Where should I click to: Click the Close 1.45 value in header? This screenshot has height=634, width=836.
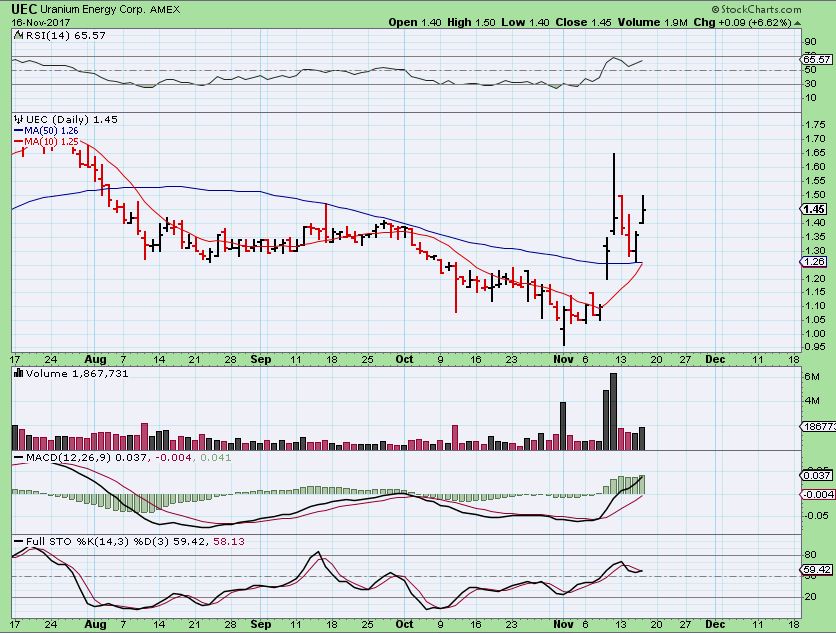pyautogui.click(x=583, y=22)
